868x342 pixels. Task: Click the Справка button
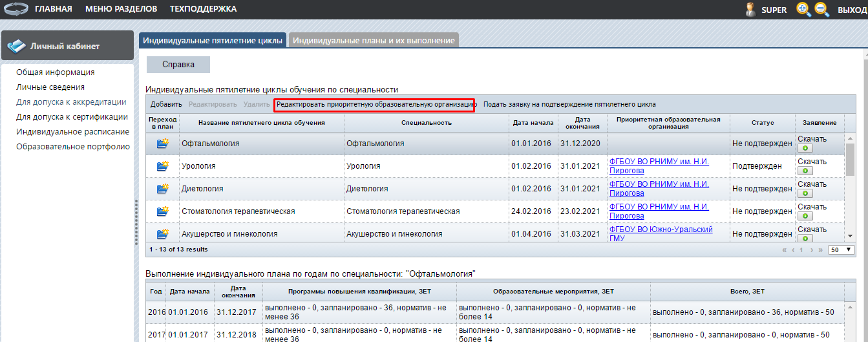(178, 65)
